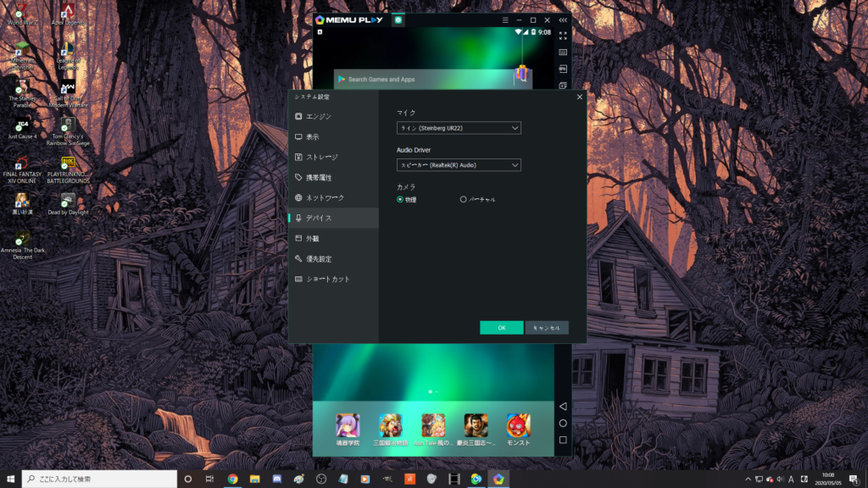Image resolution: width=868 pixels, height=488 pixels.
Task: Launch the Ash Tale app icon
Action: (433, 430)
